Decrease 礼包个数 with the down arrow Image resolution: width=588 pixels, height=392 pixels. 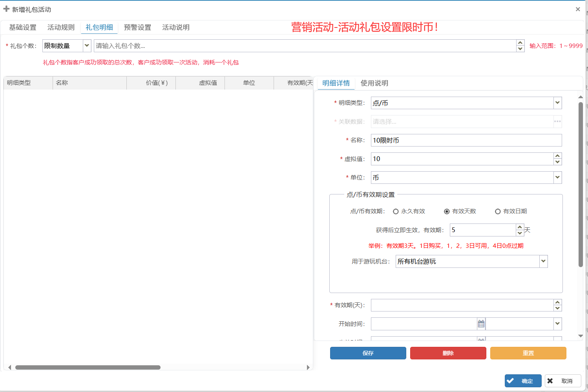click(520, 49)
